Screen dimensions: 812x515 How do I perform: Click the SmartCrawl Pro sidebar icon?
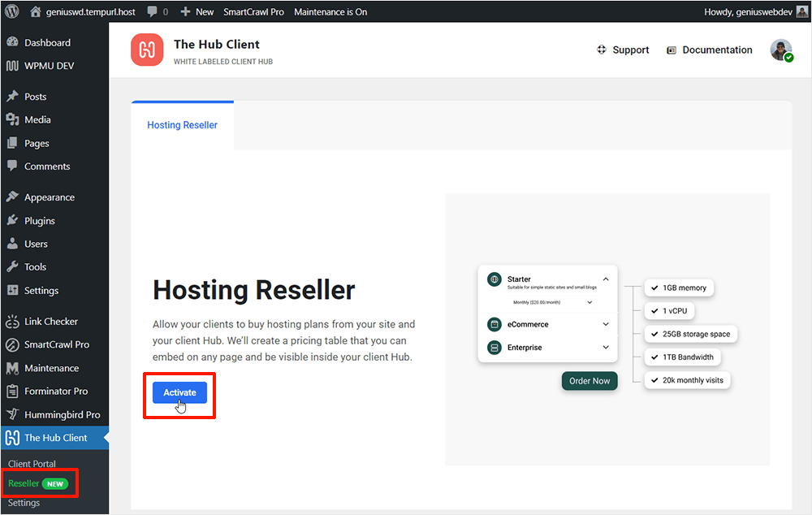tap(12, 344)
